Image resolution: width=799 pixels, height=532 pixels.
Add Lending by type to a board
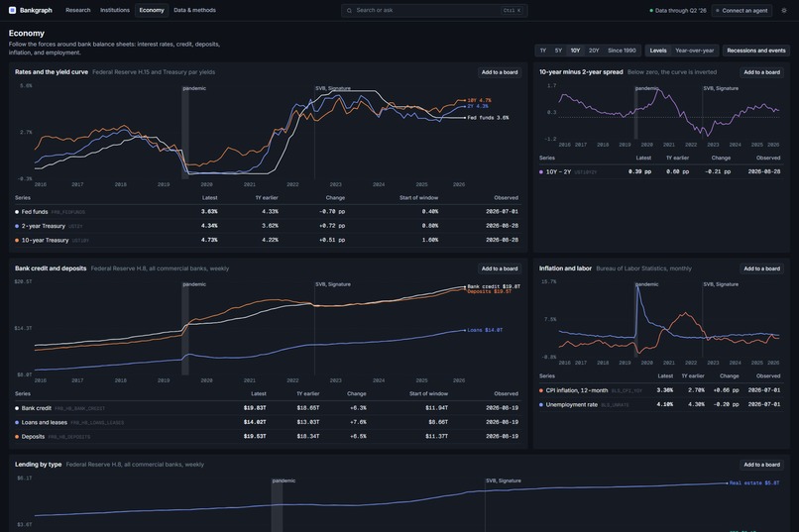click(x=761, y=465)
